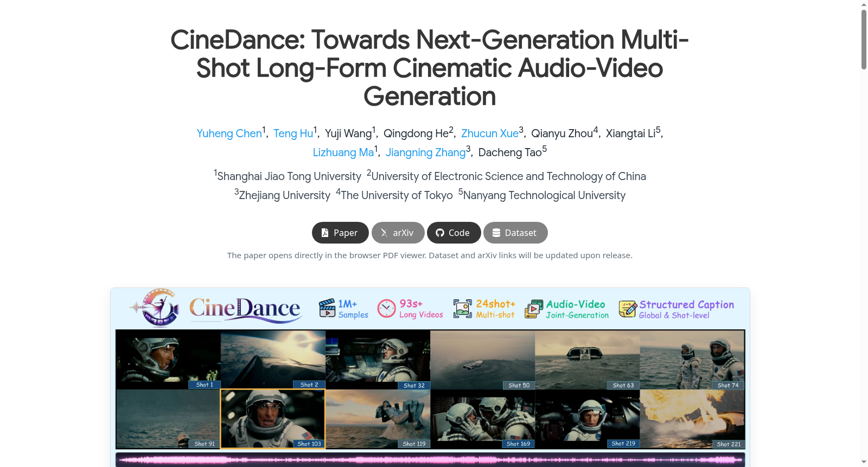Open Jiangning Zhang author link
The height and width of the screenshot is (467, 868).
[x=425, y=152]
